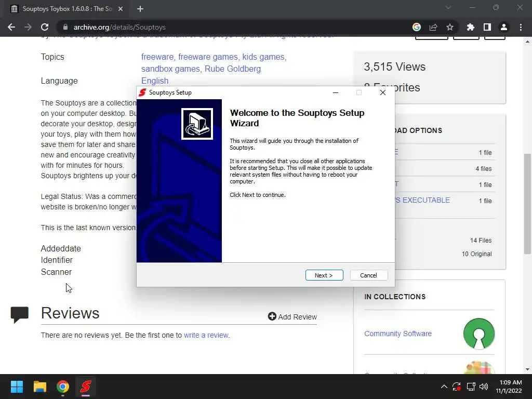Screen dimensions: 532x399
Task: Open the Community Software collection link
Action: [398, 334]
